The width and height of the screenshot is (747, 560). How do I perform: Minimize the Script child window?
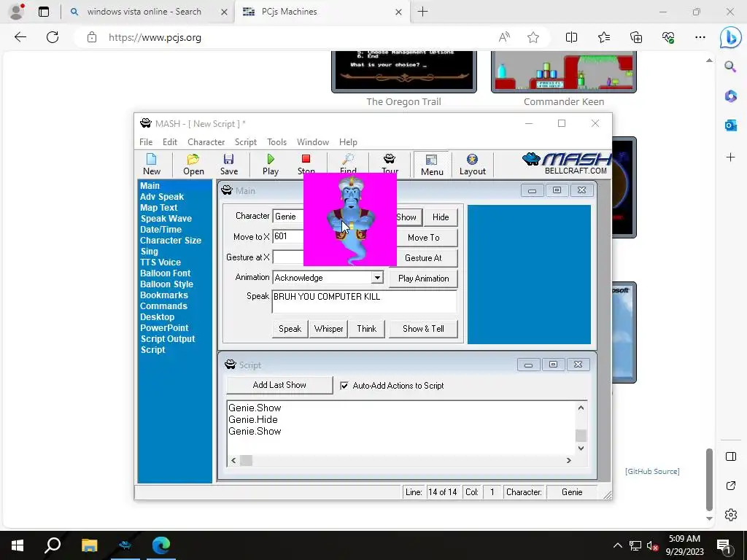point(528,365)
